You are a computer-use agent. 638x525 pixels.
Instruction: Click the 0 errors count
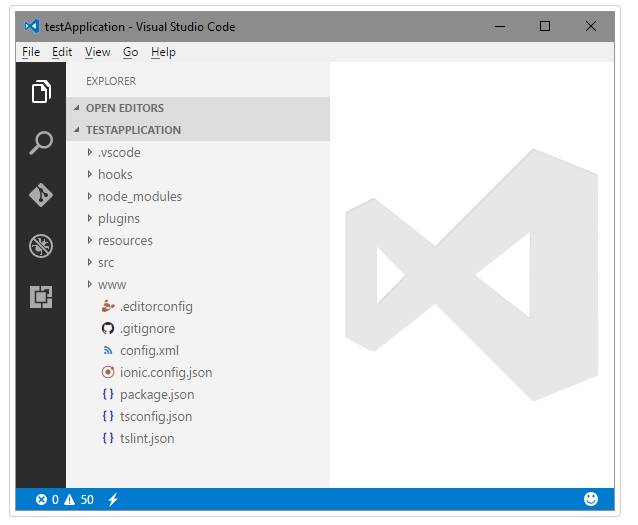(x=55, y=499)
